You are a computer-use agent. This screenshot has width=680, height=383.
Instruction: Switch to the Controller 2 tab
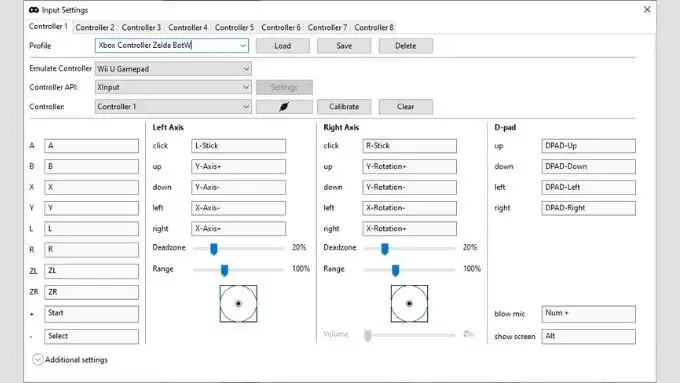95,27
